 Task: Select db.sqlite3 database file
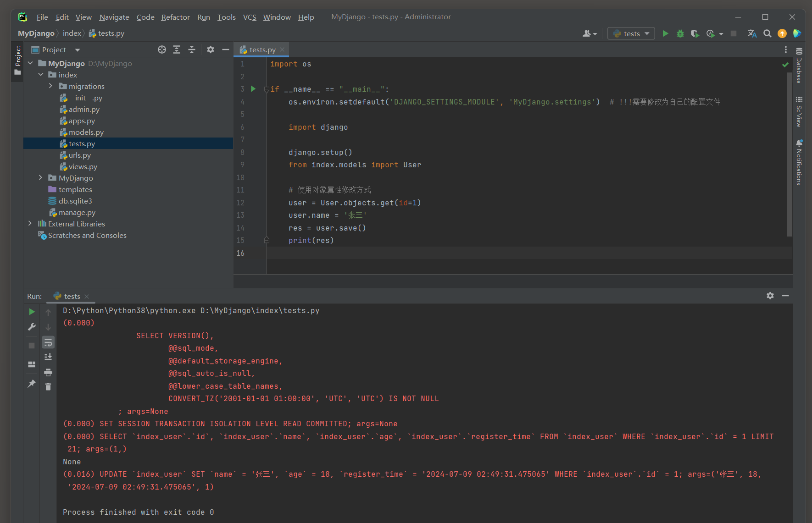[75, 201]
